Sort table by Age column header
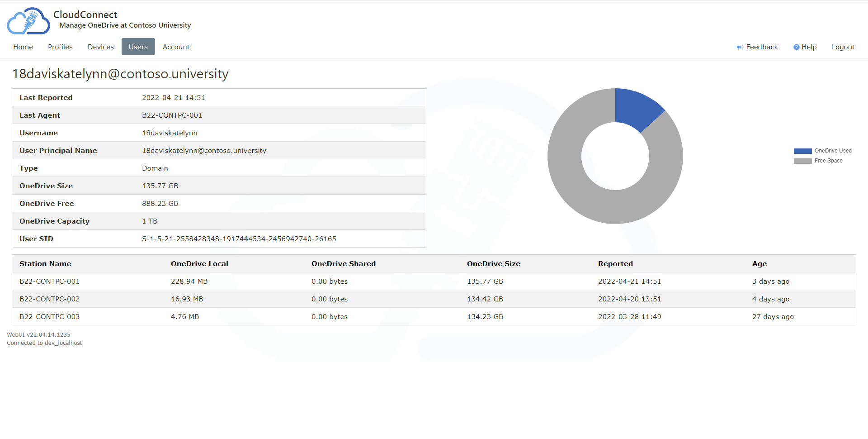Image resolution: width=868 pixels, height=439 pixels. (x=759, y=264)
